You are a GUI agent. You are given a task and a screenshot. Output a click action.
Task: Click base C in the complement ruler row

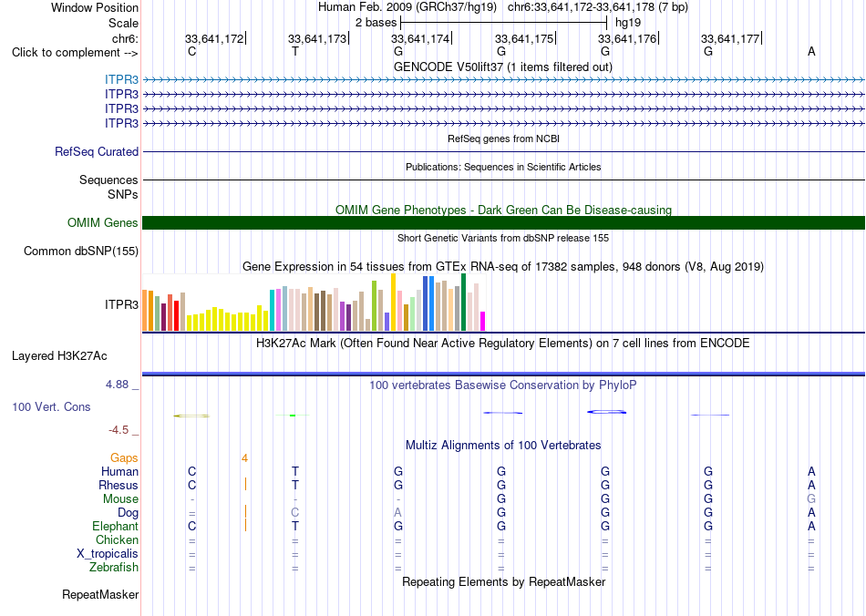(x=191, y=51)
